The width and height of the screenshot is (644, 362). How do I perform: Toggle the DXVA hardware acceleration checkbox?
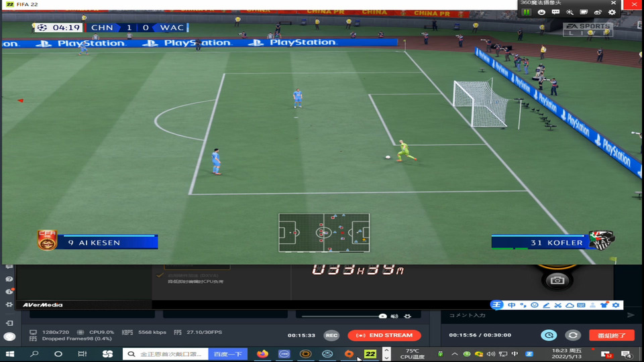160,276
